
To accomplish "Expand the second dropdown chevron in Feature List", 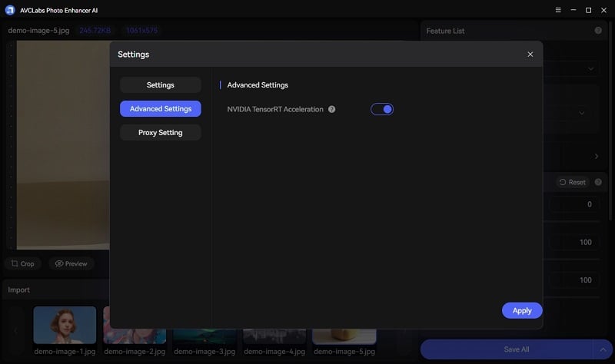I will tap(582, 113).
